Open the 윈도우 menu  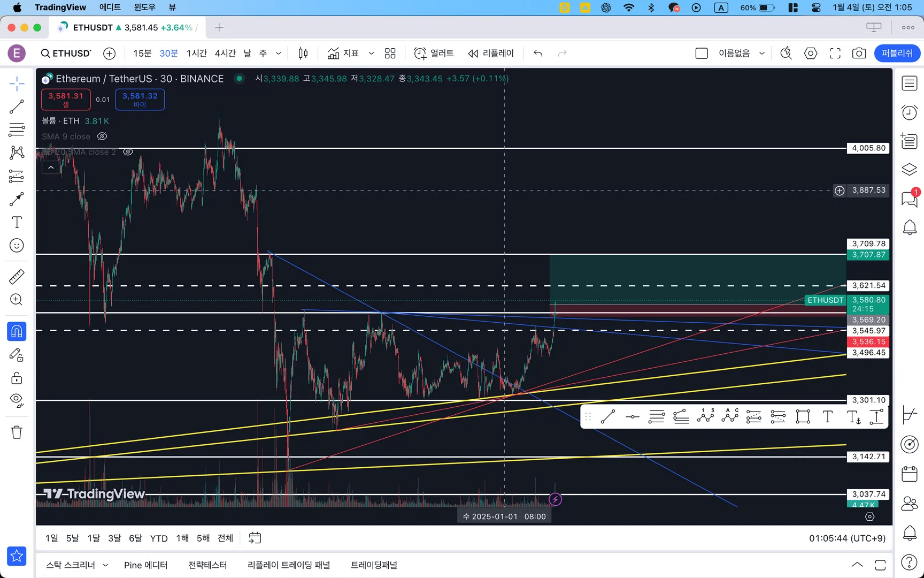click(x=145, y=7)
